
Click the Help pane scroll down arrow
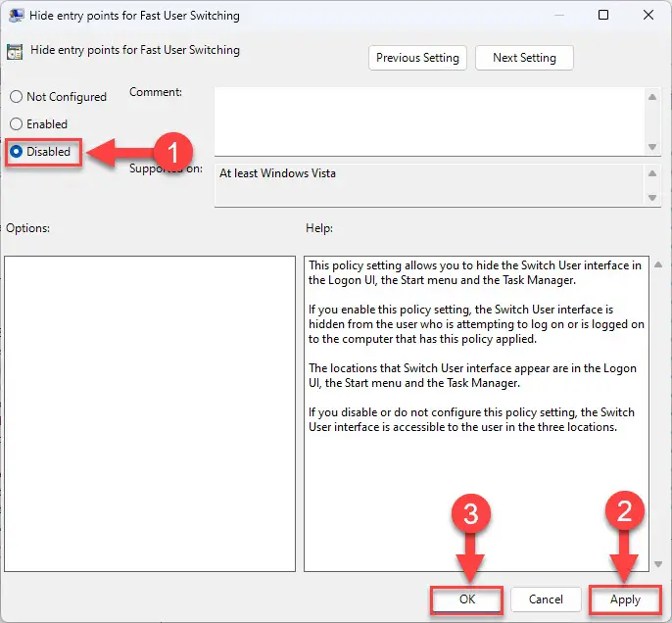pyautogui.click(x=658, y=565)
